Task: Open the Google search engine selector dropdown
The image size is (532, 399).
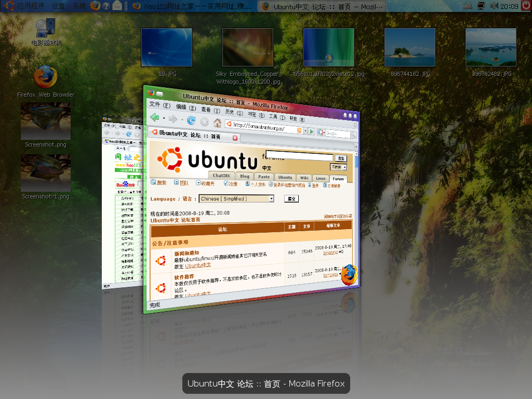Action: [x=321, y=132]
